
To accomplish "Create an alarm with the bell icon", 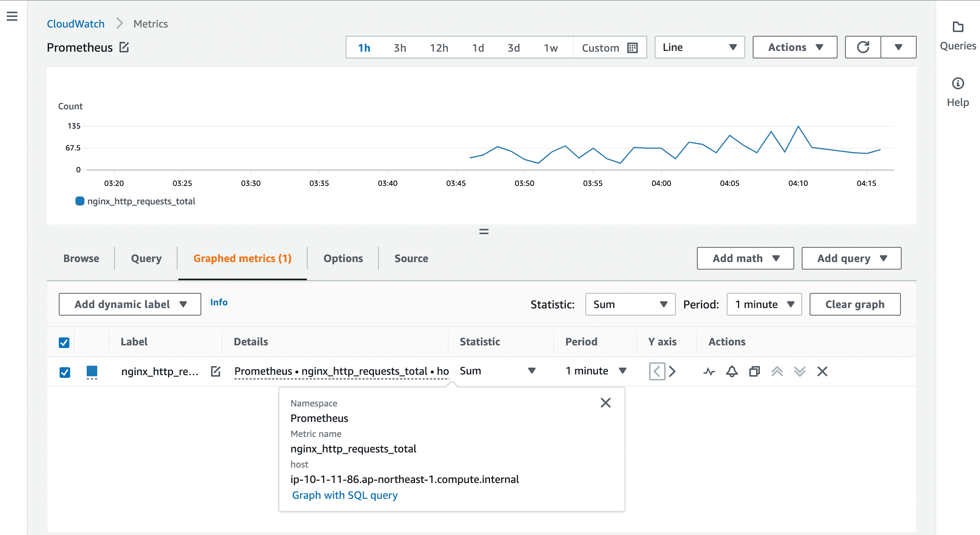I will coord(732,371).
